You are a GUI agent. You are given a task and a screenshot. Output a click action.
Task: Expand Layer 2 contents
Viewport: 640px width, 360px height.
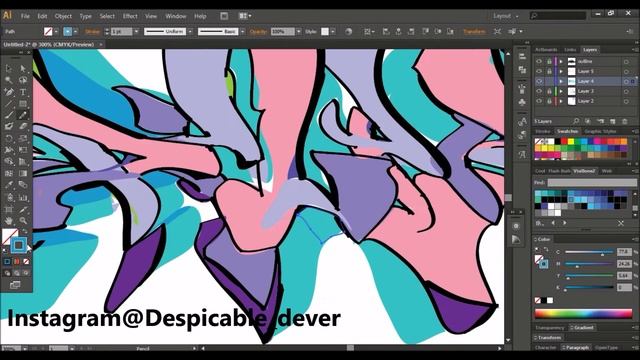coord(561,101)
